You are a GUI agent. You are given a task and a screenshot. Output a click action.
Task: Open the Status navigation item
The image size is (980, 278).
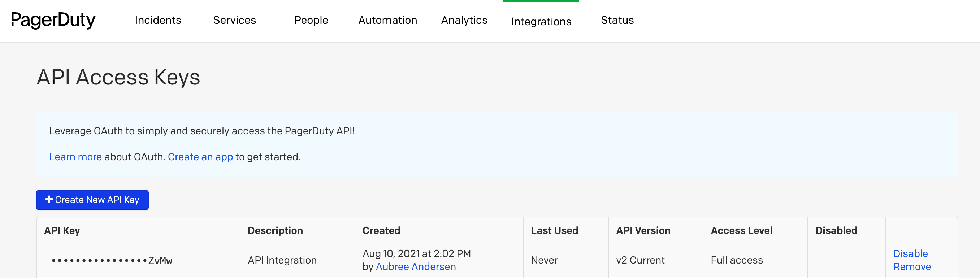pyautogui.click(x=617, y=20)
